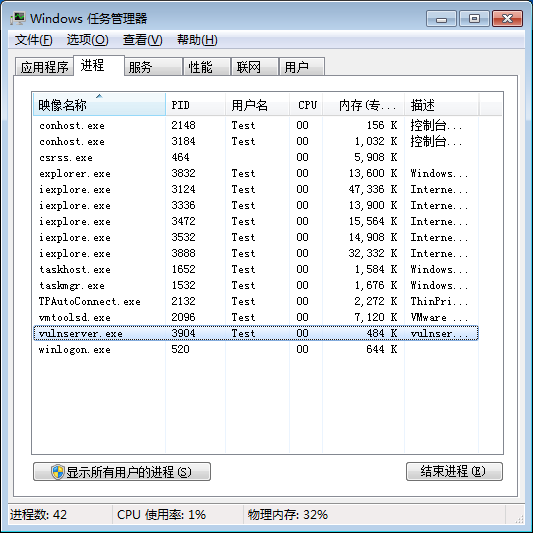The height and width of the screenshot is (533, 533).
Task: Switch to the 服务 tab
Action: (x=153, y=67)
